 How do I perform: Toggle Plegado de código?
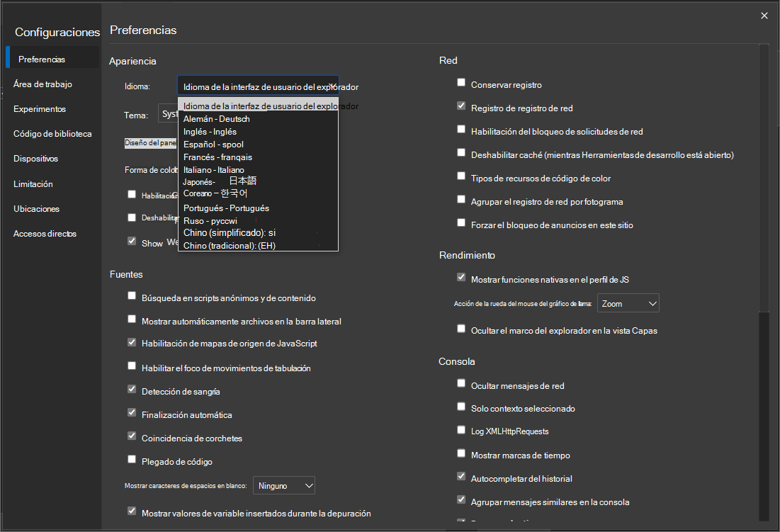[x=131, y=459]
